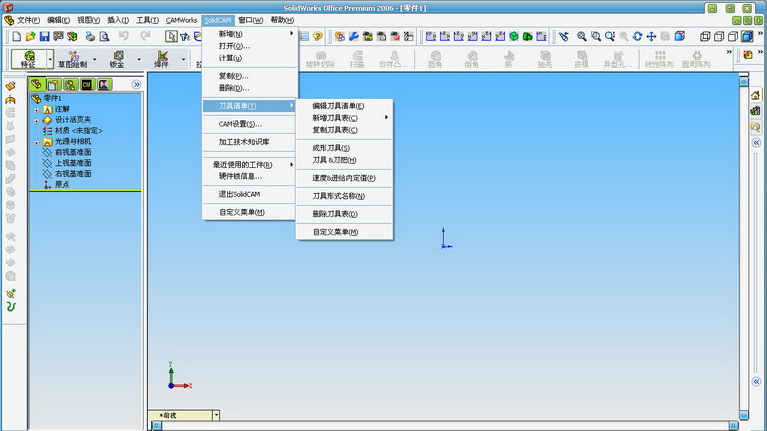This screenshot has height=431, width=767.
Task: Click the New document icon
Action: click(17, 36)
